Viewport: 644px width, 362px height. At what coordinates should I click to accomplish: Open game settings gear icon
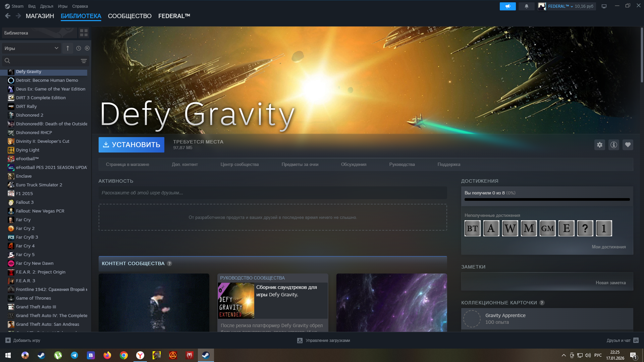600,145
